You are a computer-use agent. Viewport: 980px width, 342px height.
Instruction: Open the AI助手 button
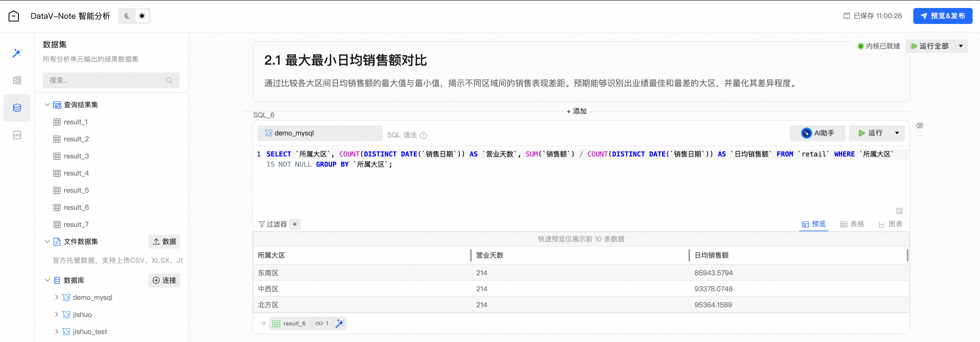click(817, 133)
